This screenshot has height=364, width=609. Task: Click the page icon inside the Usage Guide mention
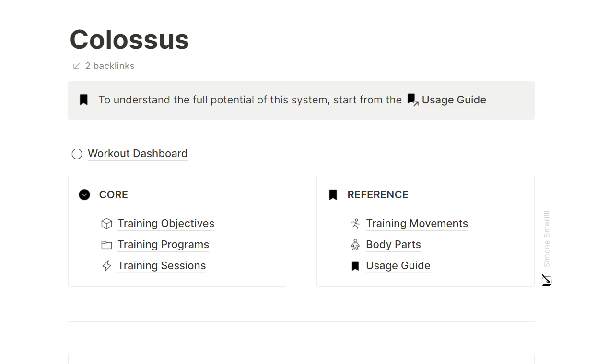click(411, 100)
